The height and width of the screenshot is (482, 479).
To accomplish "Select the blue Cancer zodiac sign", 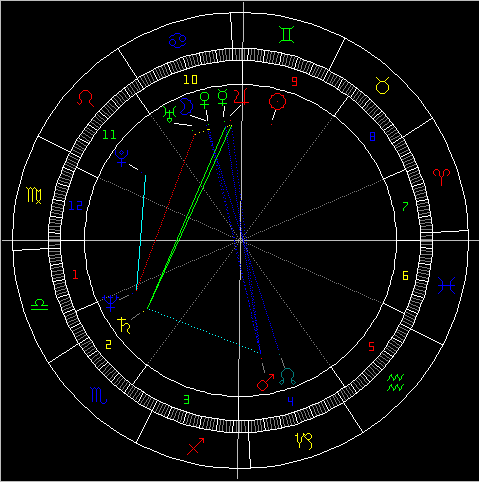I will coord(177,40).
